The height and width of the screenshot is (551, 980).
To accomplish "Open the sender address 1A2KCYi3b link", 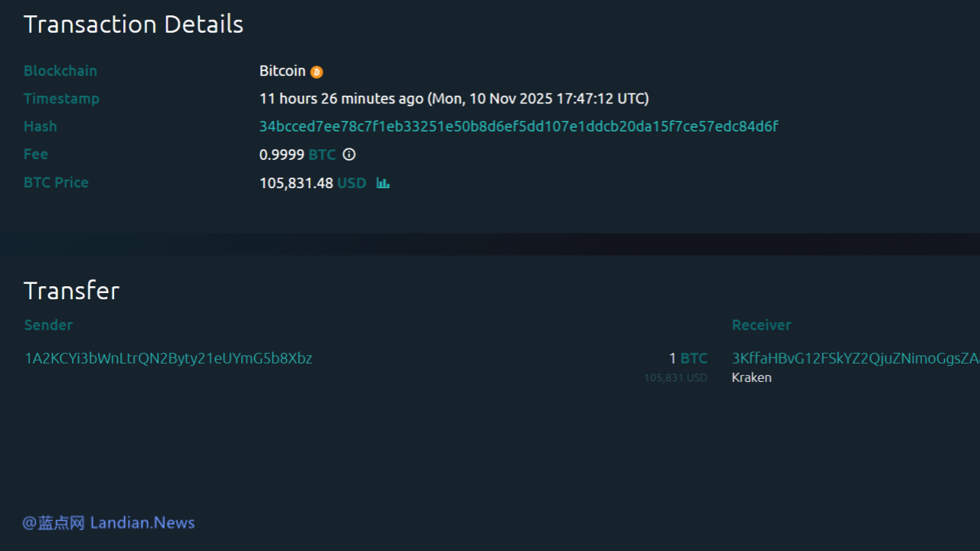I will point(168,358).
